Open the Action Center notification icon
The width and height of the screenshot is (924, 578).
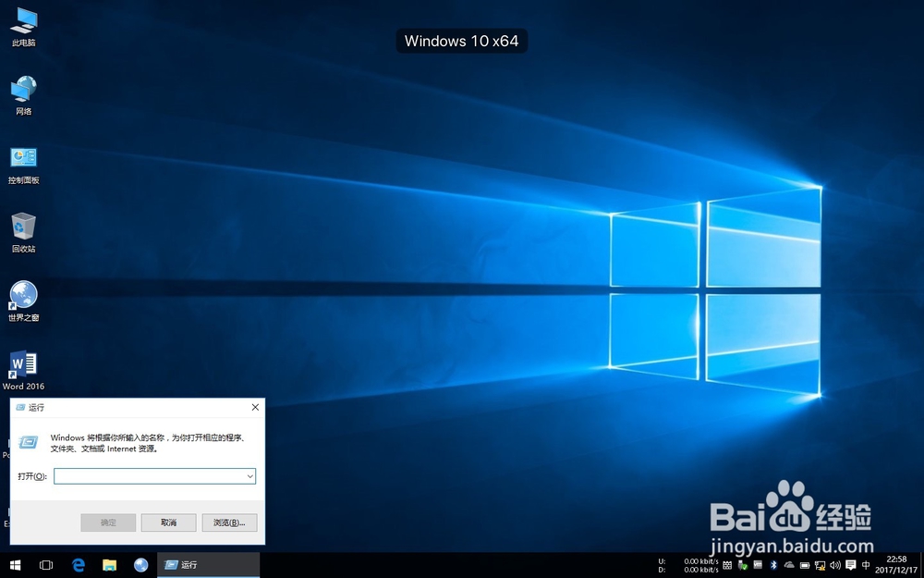click(850, 565)
